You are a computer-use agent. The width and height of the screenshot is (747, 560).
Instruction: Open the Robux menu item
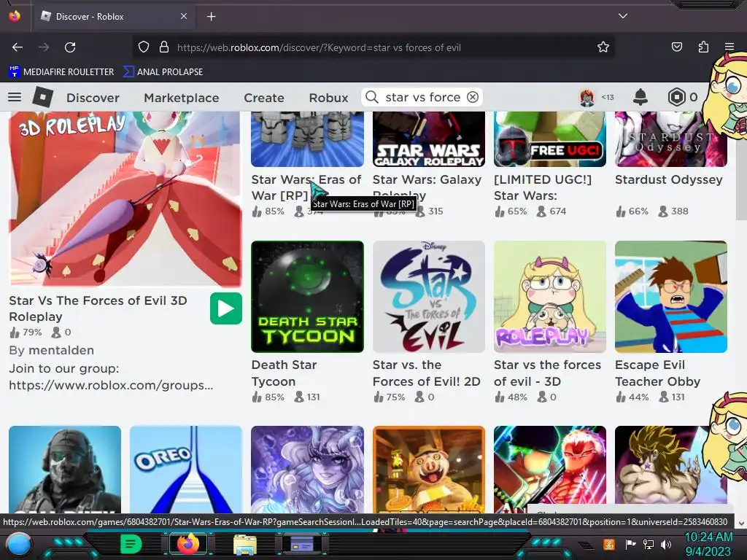[x=329, y=98]
